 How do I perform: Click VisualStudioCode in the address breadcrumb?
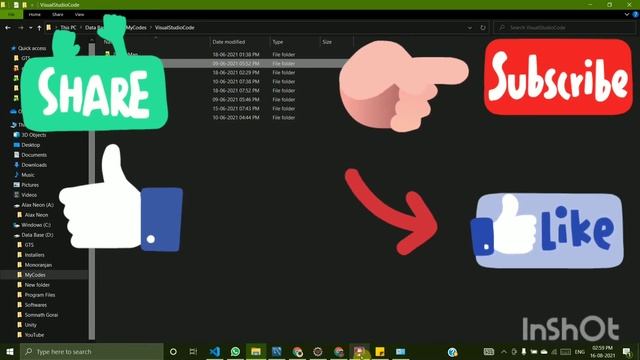pyautogui.click(x=175, y=28)
